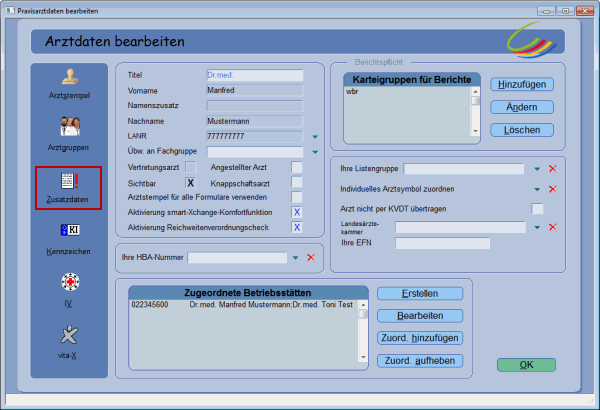This screenshot has width=600, height=410.
Task: Open the Arztstempel stamp icon
Action: [x=70, y=77]
